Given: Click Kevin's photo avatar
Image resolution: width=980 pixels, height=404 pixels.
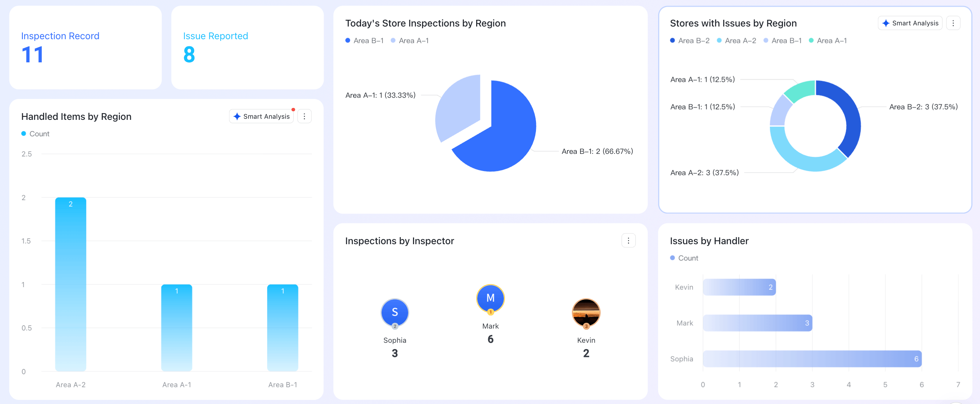Looking at the screenshot, I should pos(586,313).
